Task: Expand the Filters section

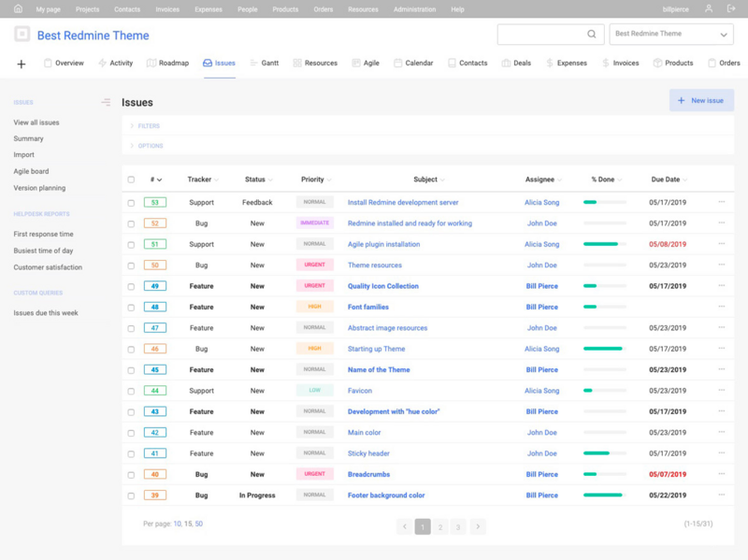Action: tap(148, 126)
